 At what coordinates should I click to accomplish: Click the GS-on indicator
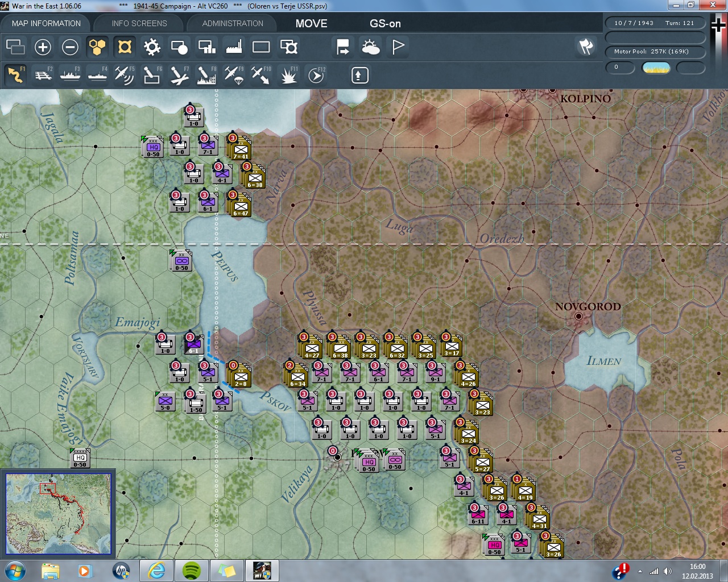click(x=385, y=23)
